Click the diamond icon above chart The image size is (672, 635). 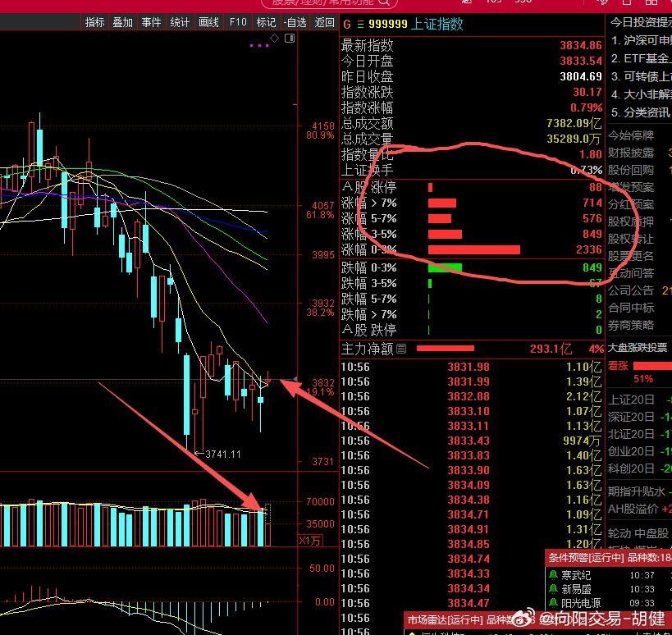click(274, 39)
